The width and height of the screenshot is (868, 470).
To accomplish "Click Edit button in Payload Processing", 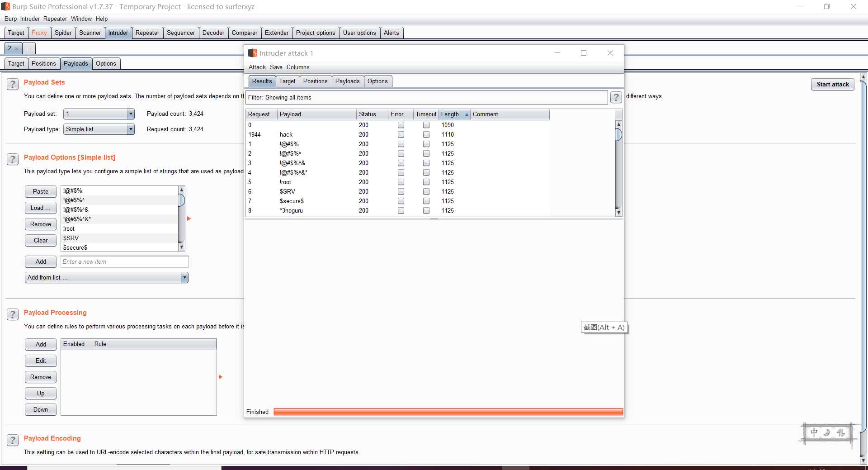I will point(41,361).
